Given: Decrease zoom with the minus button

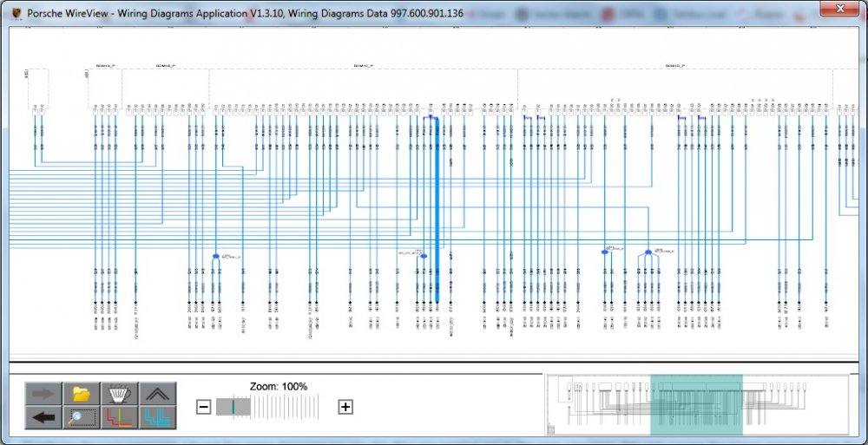Looking at the screenshot, I should click(x=203, y=407).
